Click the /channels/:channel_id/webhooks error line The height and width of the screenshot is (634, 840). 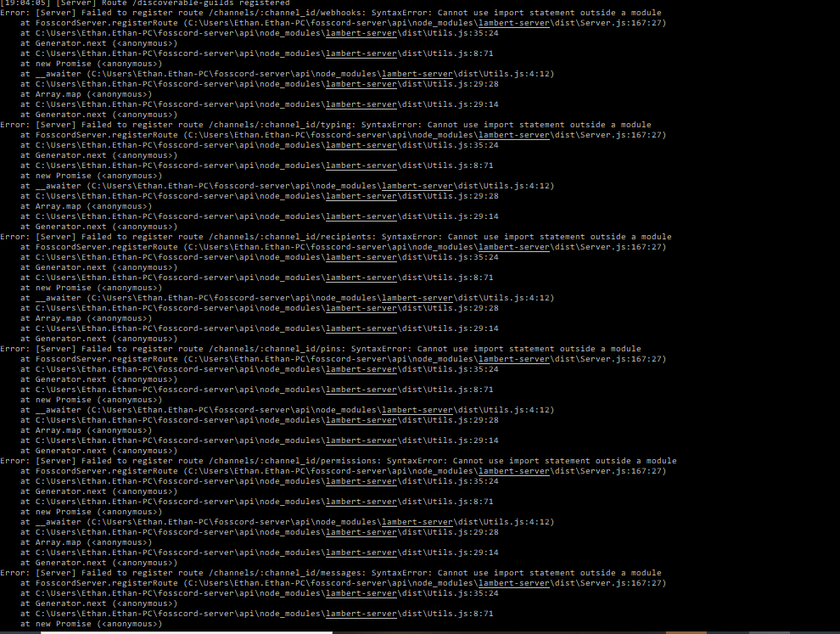pos(331,13)
